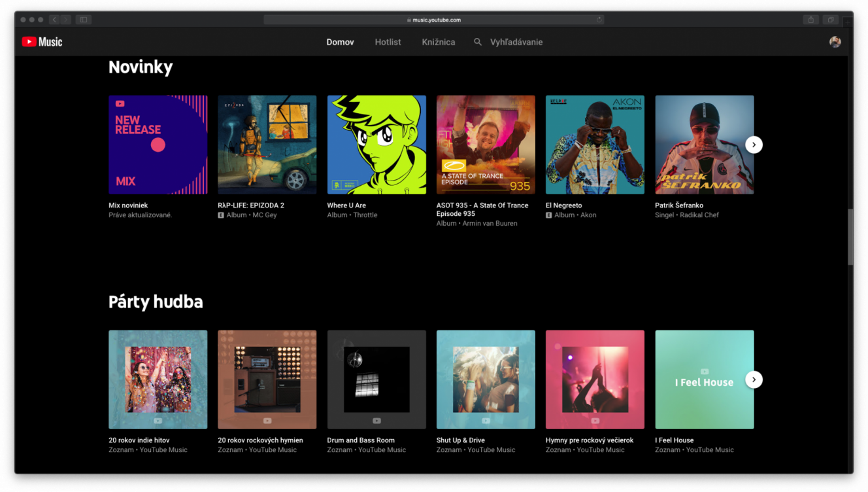Screen dimensions: 868x492
Task: Click the Patrik Šefranko title link
Action: click(679, 205)
